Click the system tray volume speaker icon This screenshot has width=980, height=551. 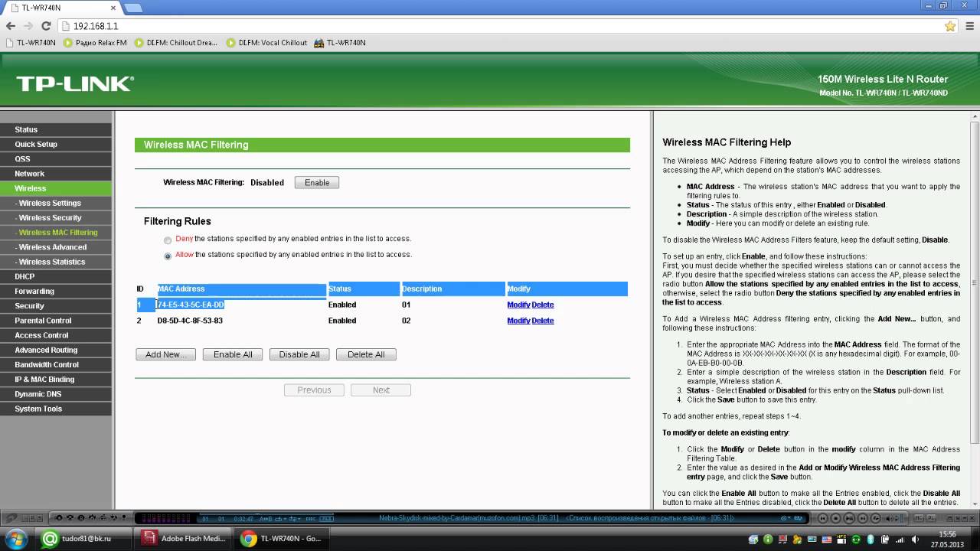(x=914, y=540)
